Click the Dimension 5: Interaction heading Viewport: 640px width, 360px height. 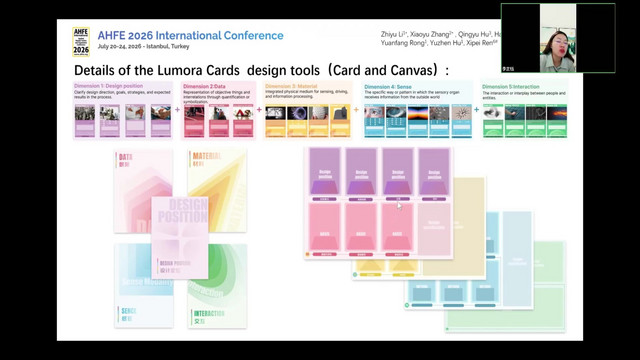511,87
